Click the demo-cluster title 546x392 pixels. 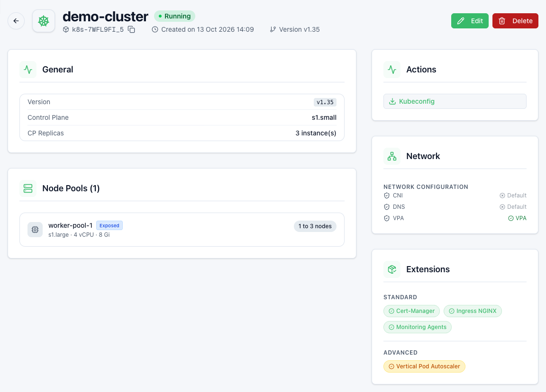[x=106, y=17]
